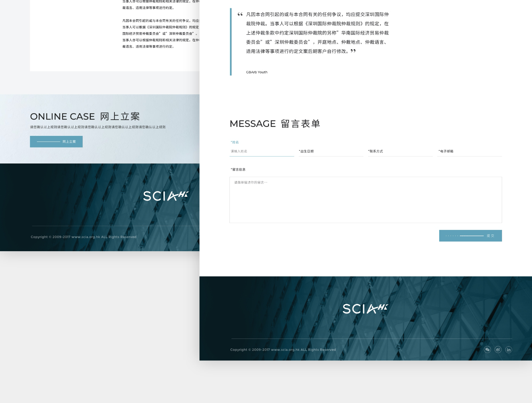Click the blue vertical bar beside the quote
The width and height of the screenshot is (532, 403).
pyautogui.click(x=231, y=42)
